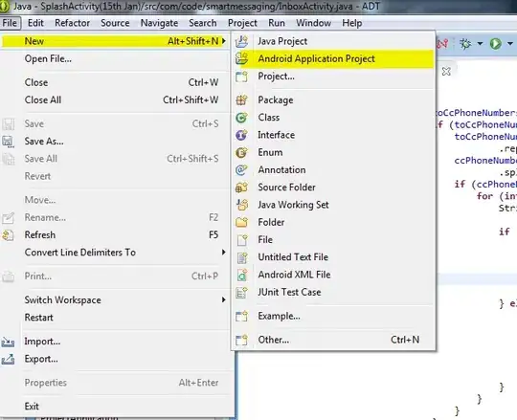Screen dimensions: 517x420
Task: Click the Refresh icon in File menu
Action: 8,235
